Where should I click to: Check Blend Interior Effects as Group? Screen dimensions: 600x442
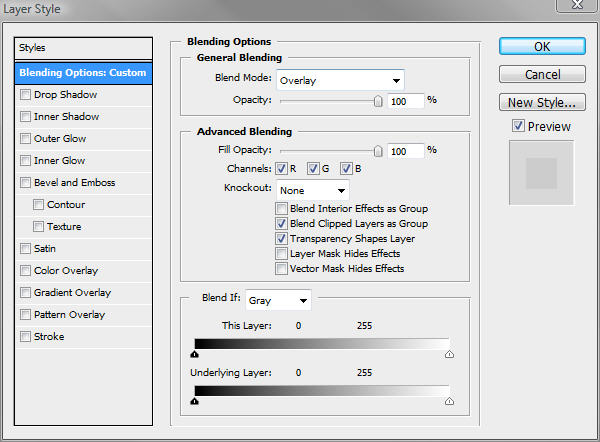click(x=281, y=209)
